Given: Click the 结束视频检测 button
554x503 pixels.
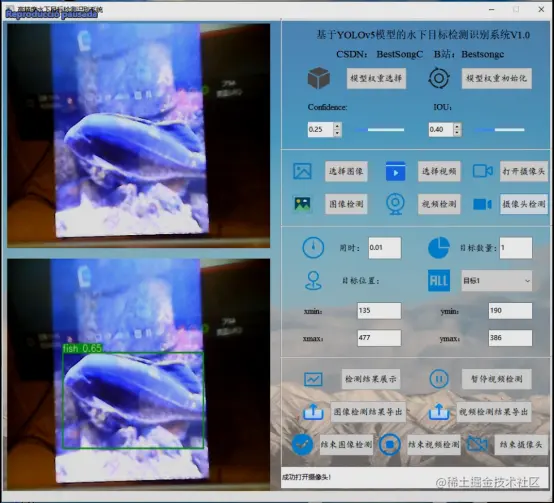Looking at the screenshot, I should tap(434, 444).
